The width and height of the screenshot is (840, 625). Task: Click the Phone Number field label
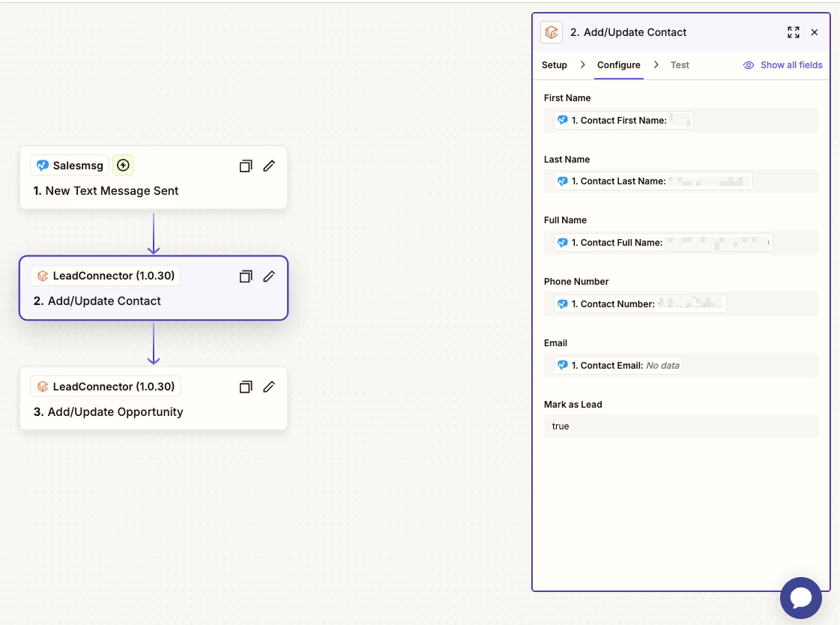pos(576,282)
